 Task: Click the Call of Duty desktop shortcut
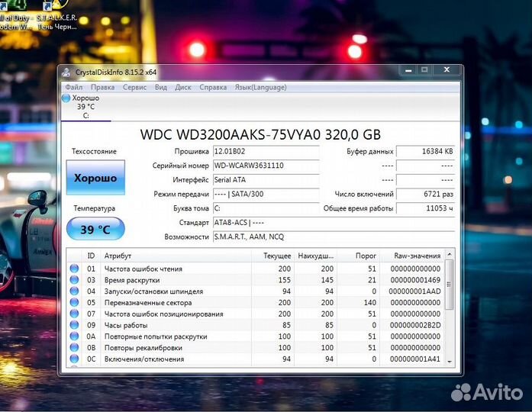tap(15, 15)
